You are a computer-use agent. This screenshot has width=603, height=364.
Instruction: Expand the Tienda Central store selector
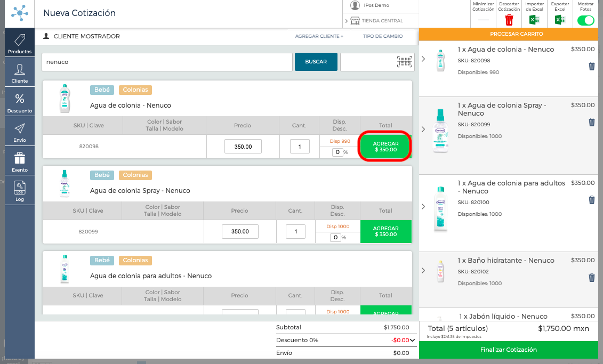tap(346, 21)
